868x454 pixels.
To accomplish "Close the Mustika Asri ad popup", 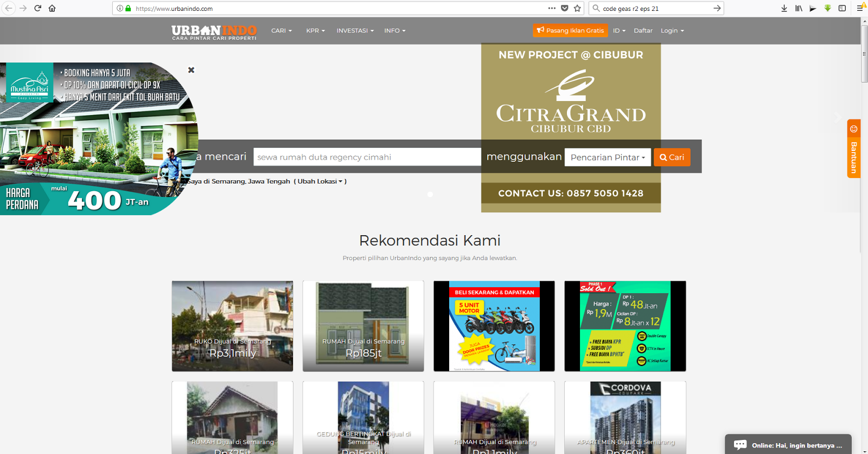I will click(x=191, y=70).
